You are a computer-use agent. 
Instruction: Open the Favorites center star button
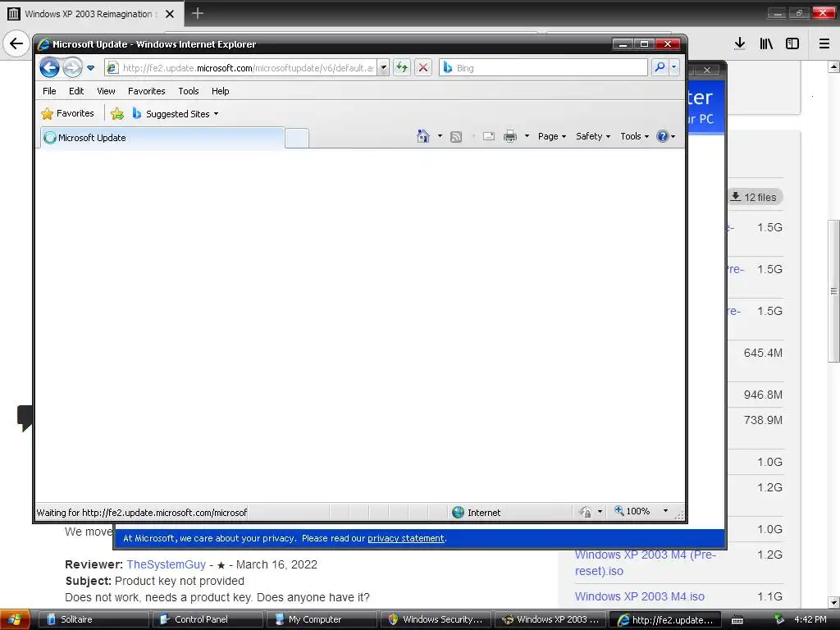click(67, 113)
